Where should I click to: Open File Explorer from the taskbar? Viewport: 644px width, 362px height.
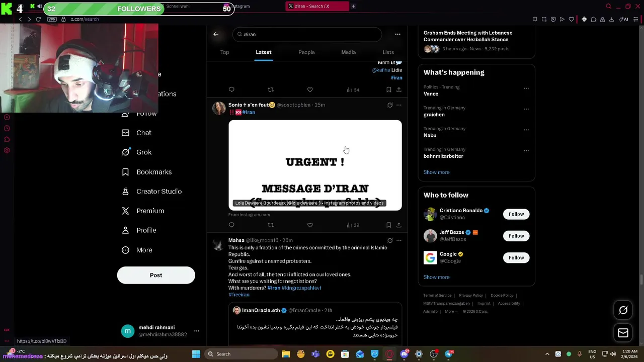coord(286,354)
